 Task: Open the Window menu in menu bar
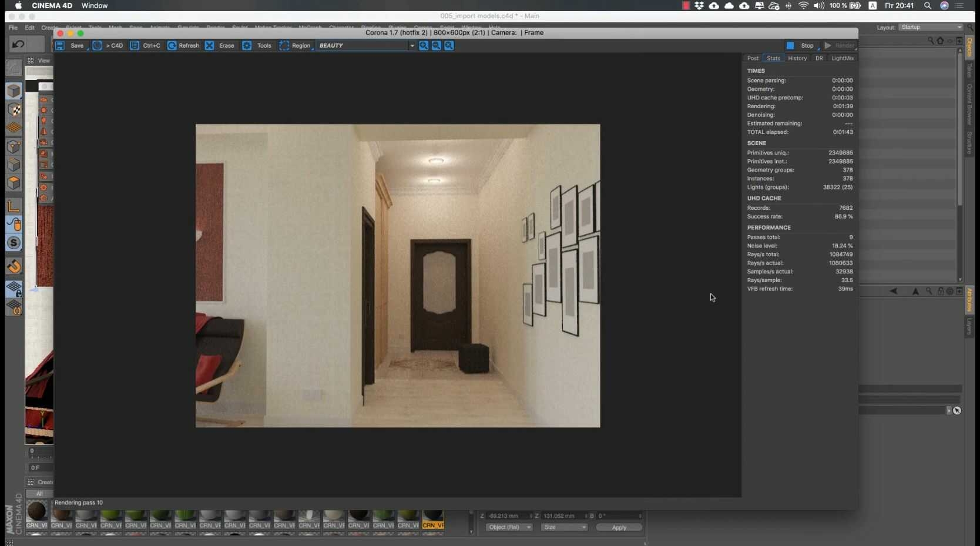coord(95,5)
